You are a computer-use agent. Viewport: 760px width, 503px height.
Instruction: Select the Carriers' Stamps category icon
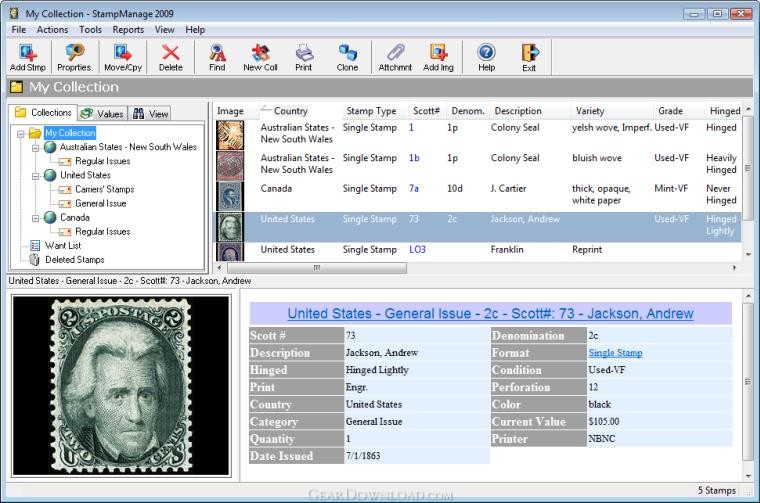click(x=65, y=189)
